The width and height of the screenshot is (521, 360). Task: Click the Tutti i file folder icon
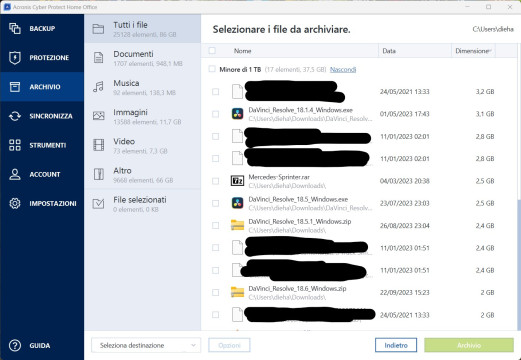(98, 29)
